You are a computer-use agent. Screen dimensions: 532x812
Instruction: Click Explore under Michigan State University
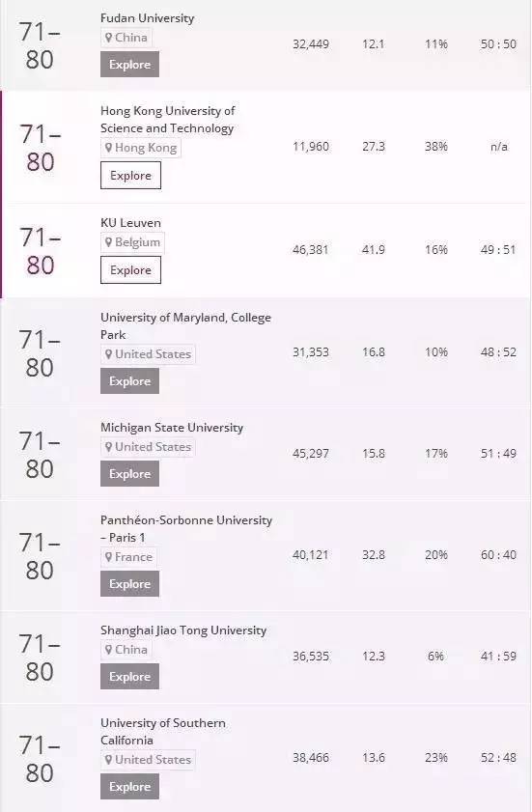[129, 474]
